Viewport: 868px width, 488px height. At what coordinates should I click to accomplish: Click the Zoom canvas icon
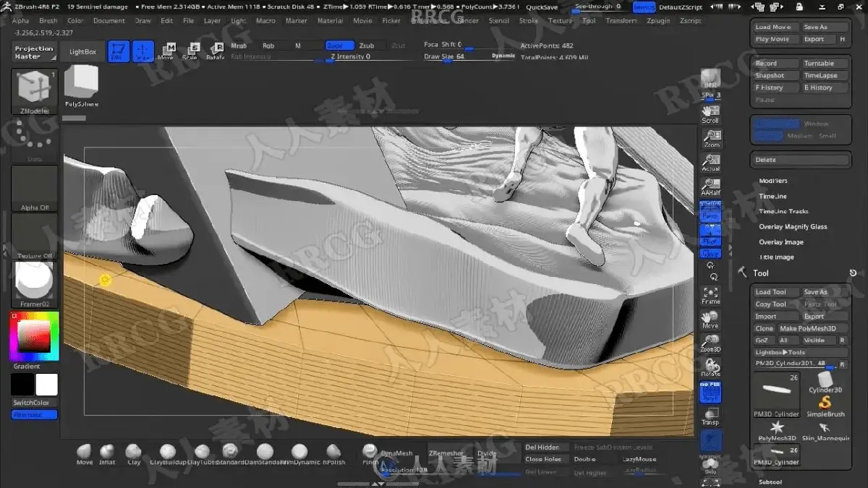point(710,137)
